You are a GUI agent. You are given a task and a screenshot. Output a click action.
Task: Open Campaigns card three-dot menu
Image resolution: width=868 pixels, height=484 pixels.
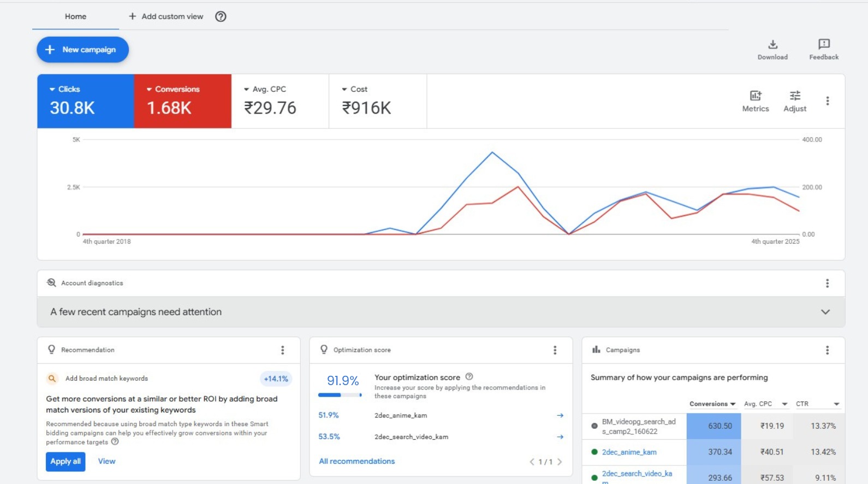click(x=828, y=350)
